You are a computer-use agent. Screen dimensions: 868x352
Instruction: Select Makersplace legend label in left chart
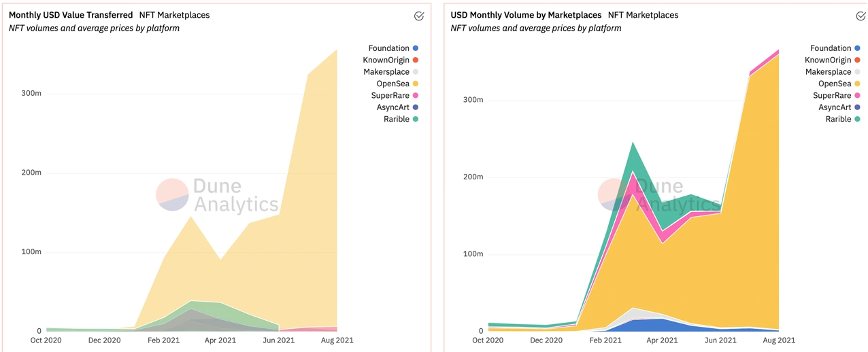(386, 72)
